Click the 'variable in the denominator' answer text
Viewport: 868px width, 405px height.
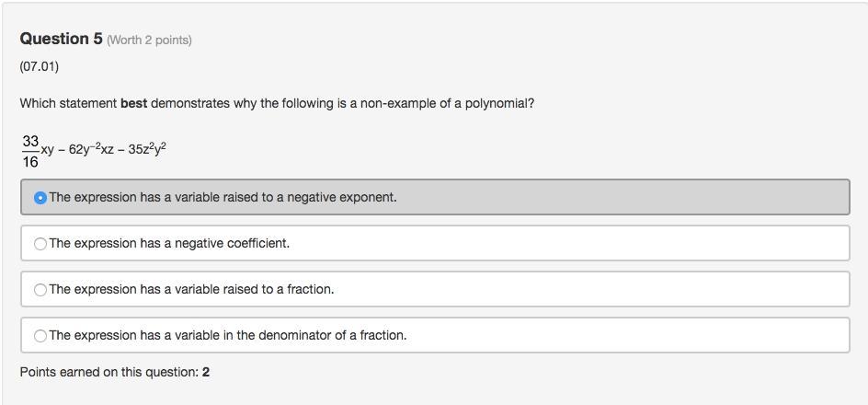coord(228,335)
